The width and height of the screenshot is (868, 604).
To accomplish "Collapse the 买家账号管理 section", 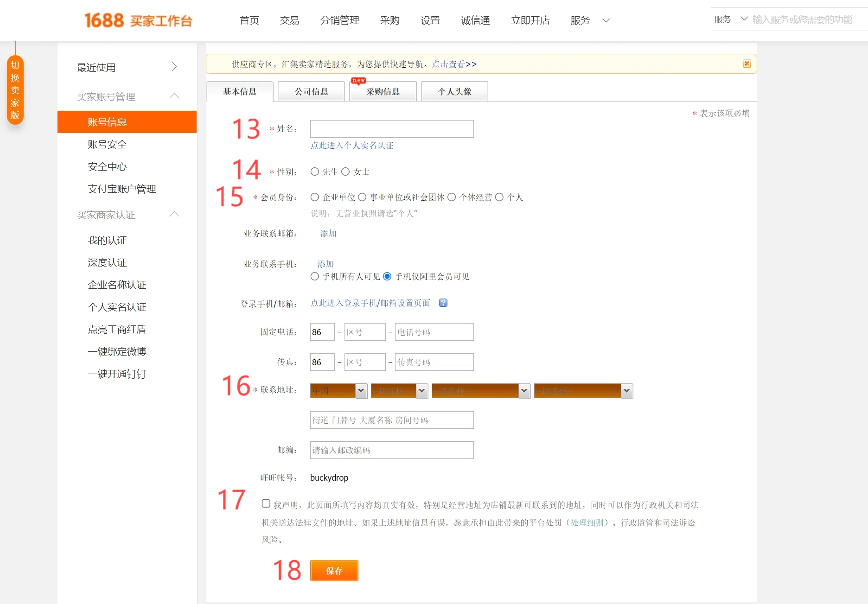I will (x=174, y=96).
